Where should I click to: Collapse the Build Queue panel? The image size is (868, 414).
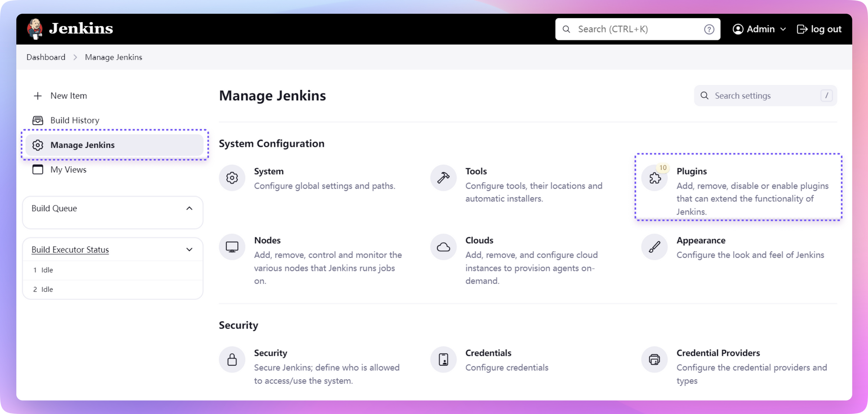(x=189, y=209)
